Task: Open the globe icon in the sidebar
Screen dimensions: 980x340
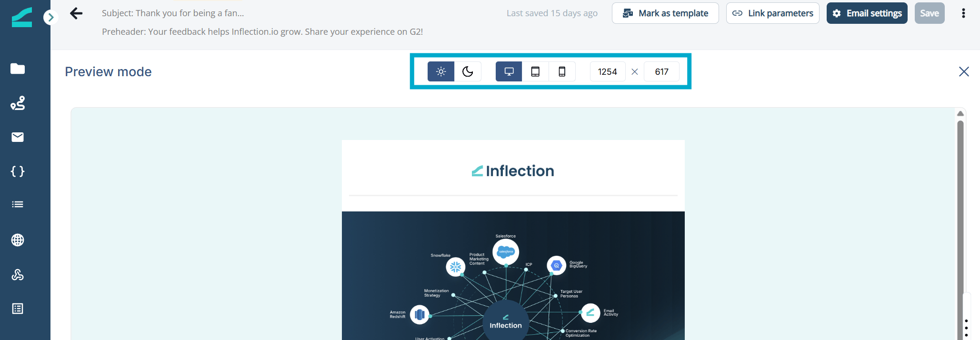Action: pyautogui.click(x=18, y=240)
